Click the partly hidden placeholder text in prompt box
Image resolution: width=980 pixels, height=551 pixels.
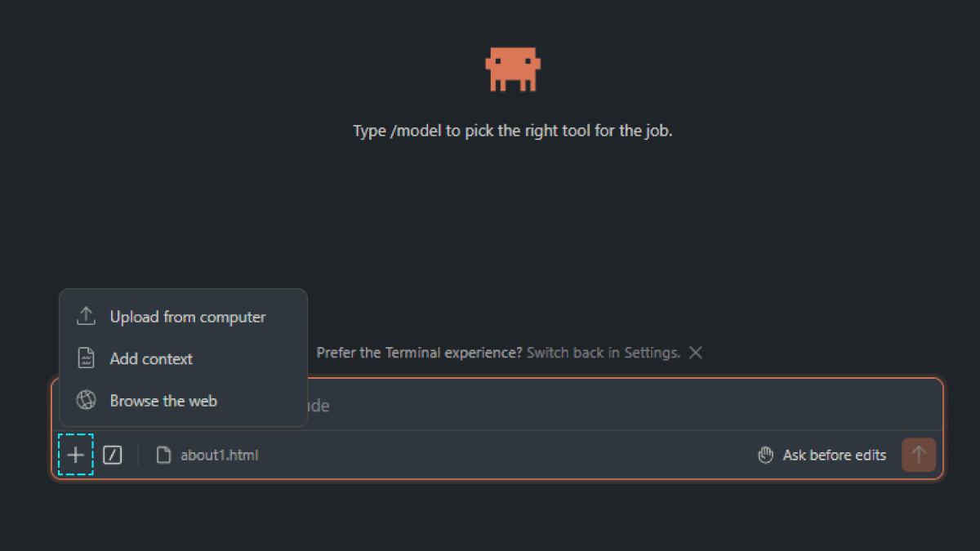point(319,406)
